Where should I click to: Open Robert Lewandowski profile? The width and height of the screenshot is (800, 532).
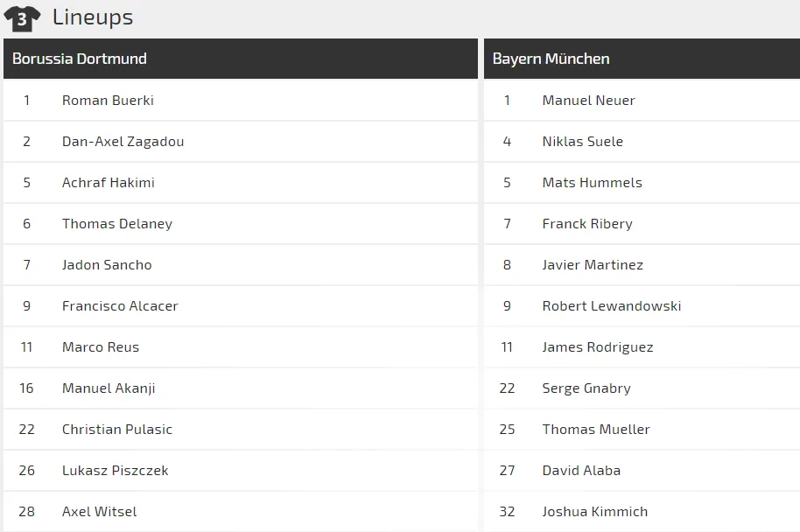pyautogui.click(x=611, y=306)
